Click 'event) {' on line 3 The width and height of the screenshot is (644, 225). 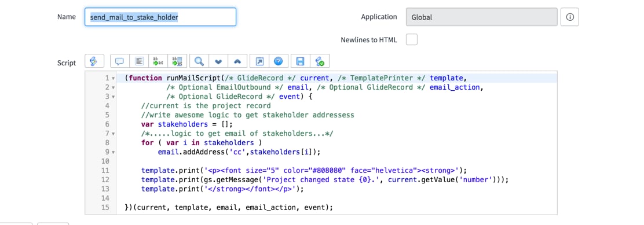coord(297,97)
